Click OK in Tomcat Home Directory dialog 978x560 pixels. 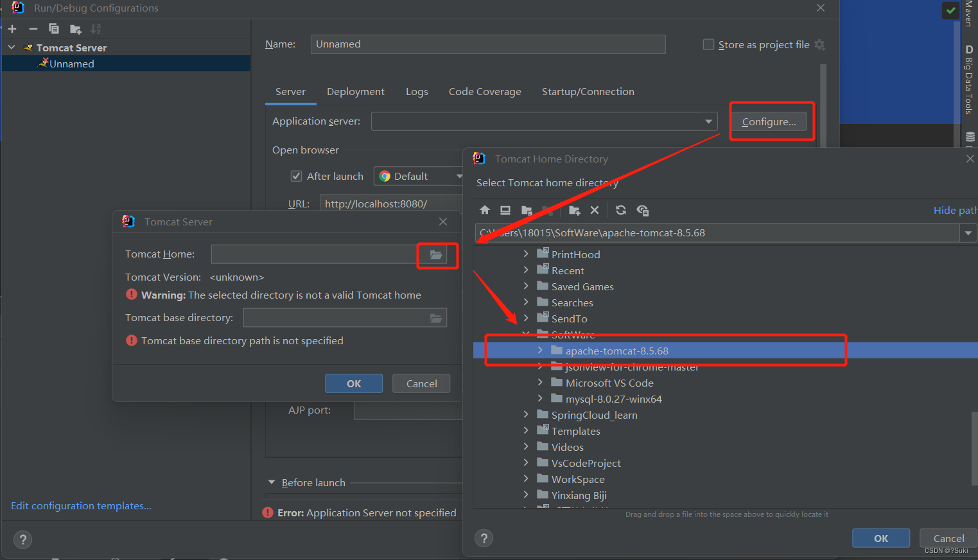881,538
